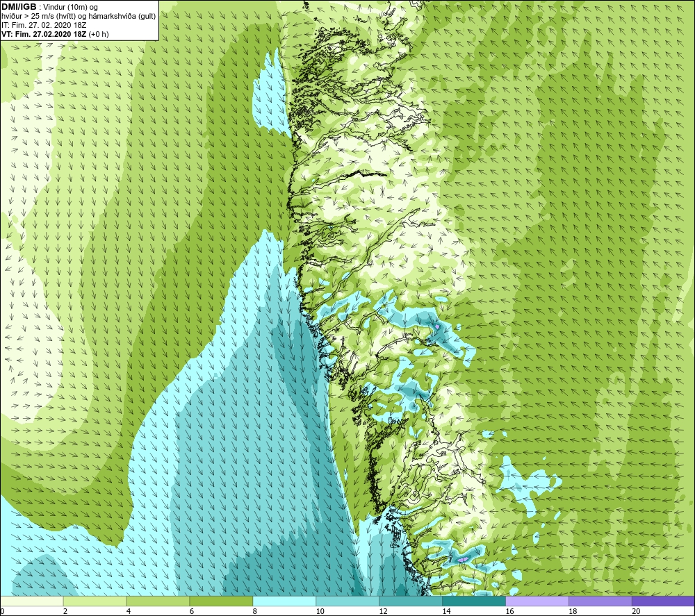Viewport: 695px width, 616px height.
Task: Click the scale label '14'
Action: click(446, 611)
